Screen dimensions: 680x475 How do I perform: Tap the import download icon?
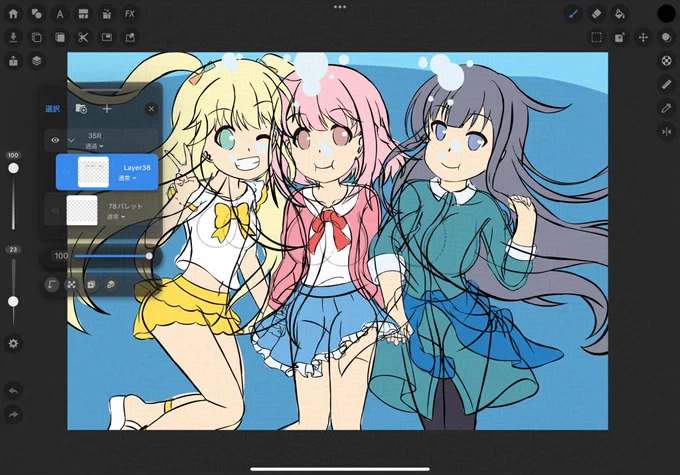pos(13,37)
